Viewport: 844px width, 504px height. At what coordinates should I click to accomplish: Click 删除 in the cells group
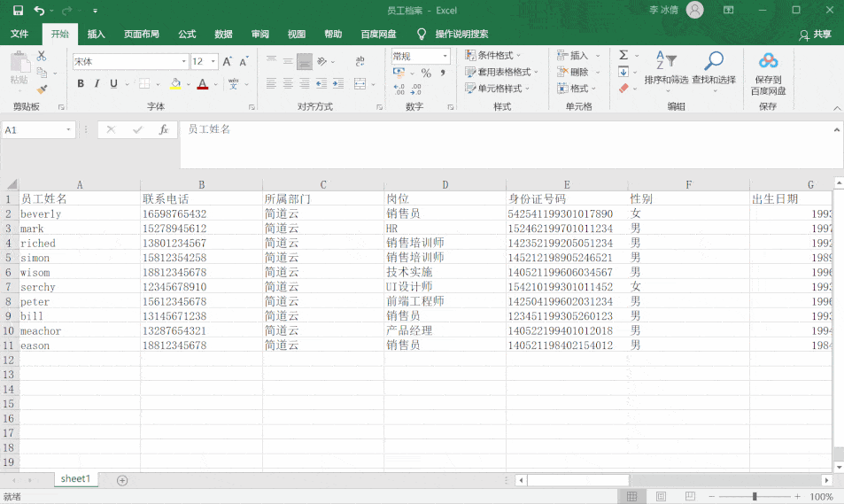(578, 72)
